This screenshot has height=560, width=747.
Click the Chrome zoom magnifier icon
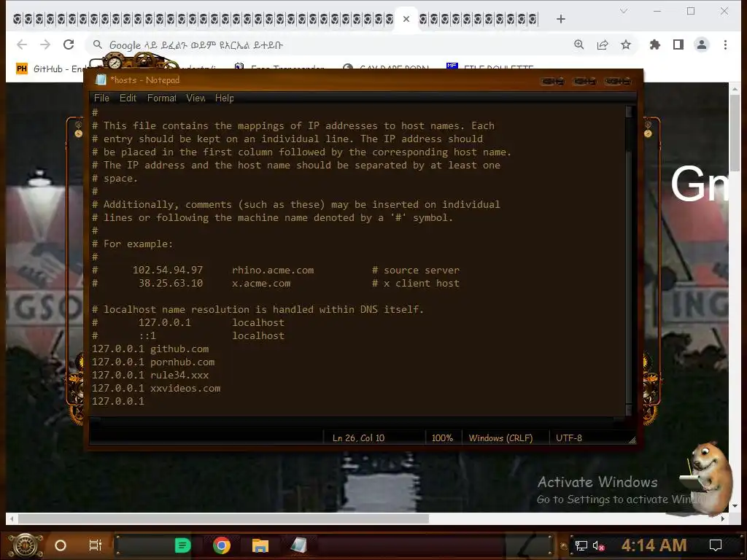point(578,44)
